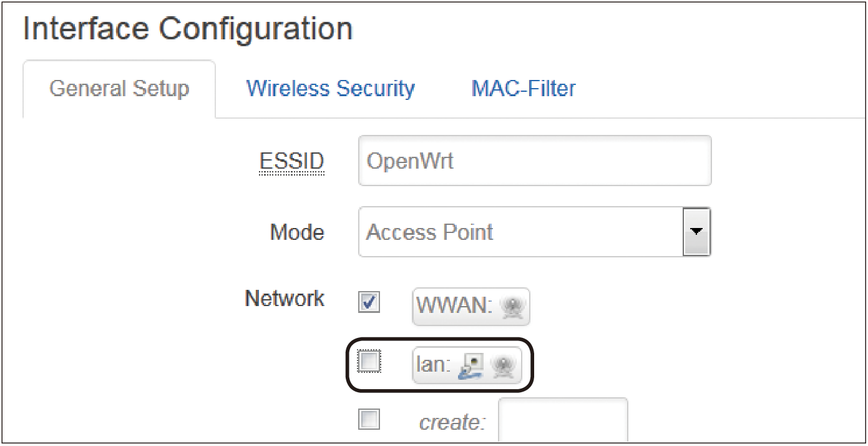Click the wireless icon in WWAN badge
Viewport: 868px width, 446px height.
coord(512,306)
